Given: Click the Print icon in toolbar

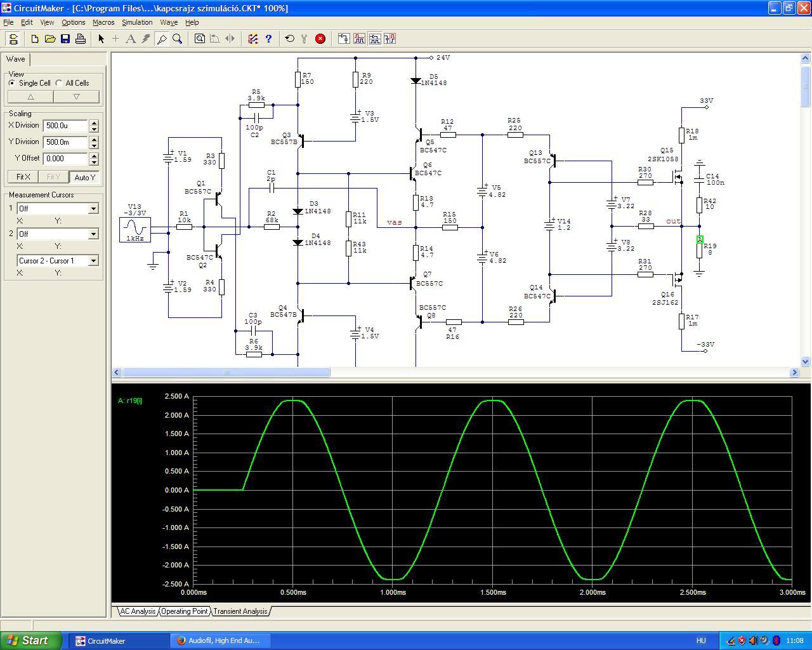Looking at the screenshot, I should point(81,39).
